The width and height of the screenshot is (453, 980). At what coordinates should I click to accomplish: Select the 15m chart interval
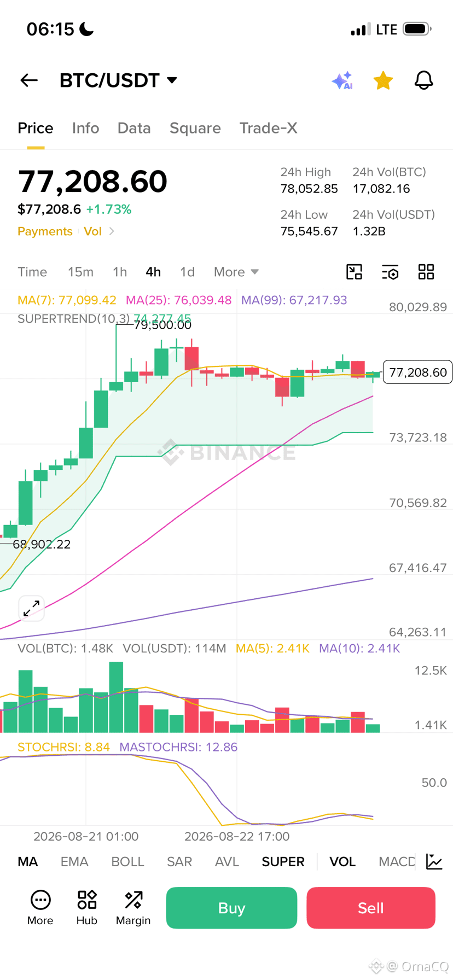(x=80, y=272)
